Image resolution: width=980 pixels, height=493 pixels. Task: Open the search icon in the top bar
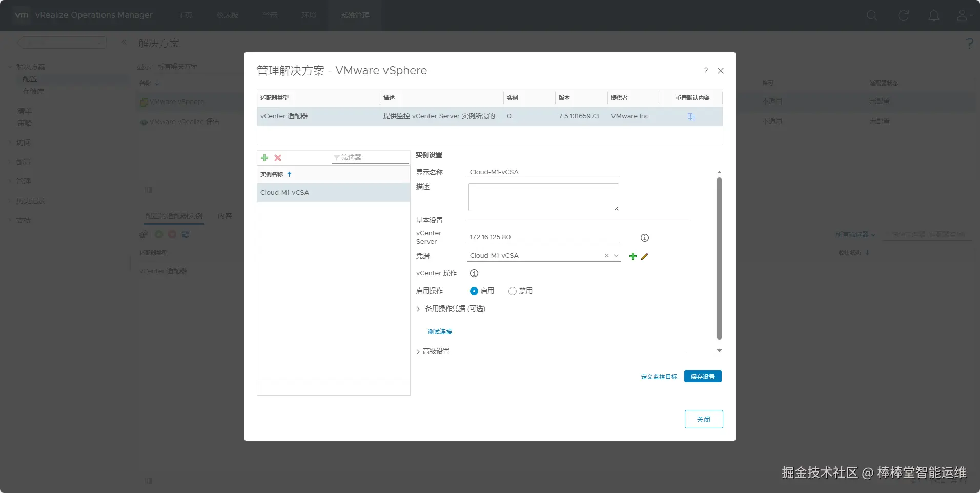point(872,16)
